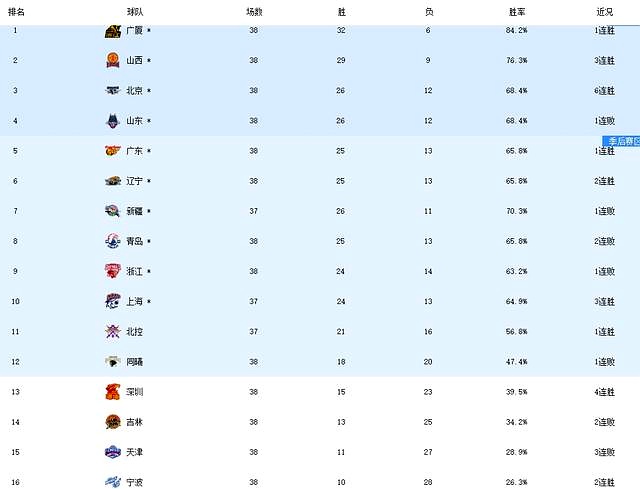Open the 北京 team logo
The image size is (640, 489).
point(113,91)
